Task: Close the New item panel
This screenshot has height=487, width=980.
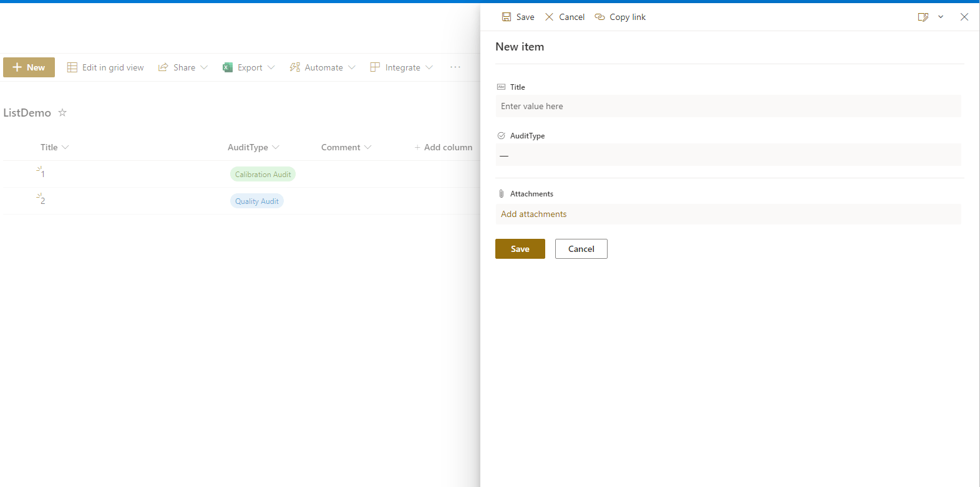Action: point(964,17)
